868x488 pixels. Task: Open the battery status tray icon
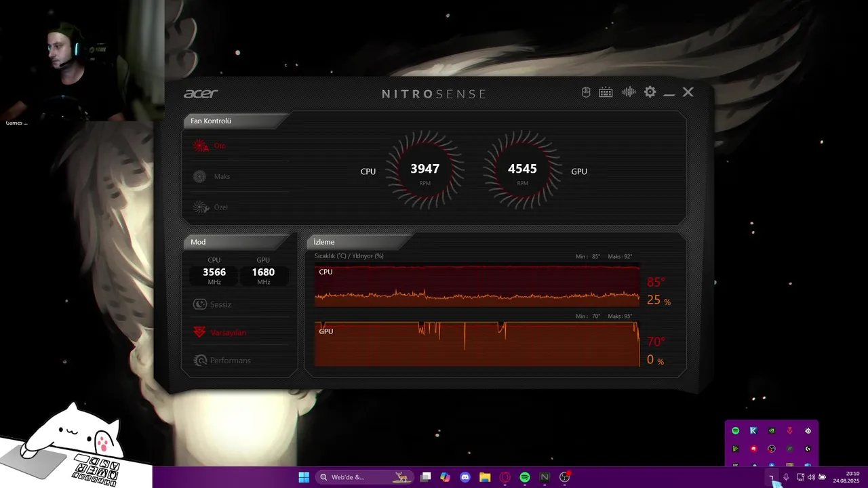(x=823, y=477)
